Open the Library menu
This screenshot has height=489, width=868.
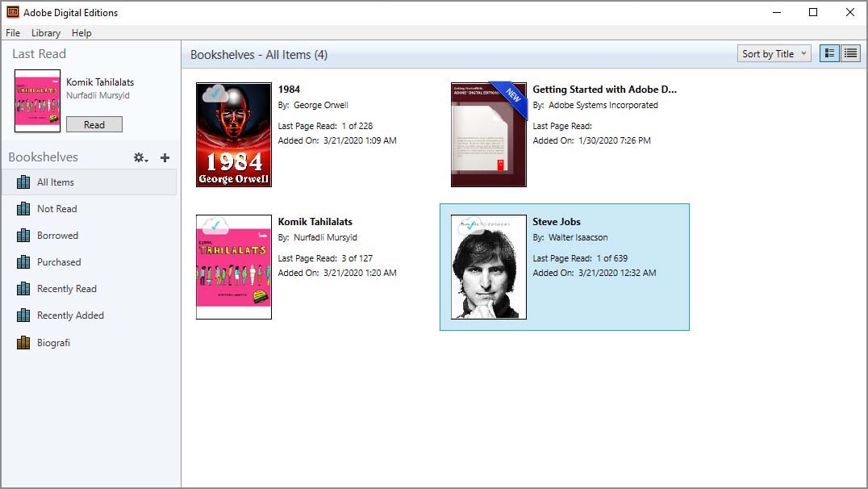click(45, 33)
